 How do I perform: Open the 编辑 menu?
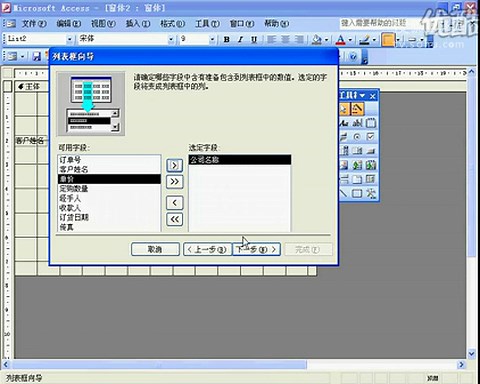tap(69, 24)
